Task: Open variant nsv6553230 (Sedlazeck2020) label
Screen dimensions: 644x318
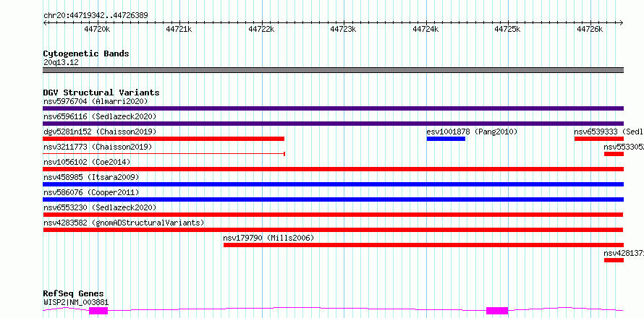Action: [100, 207]
